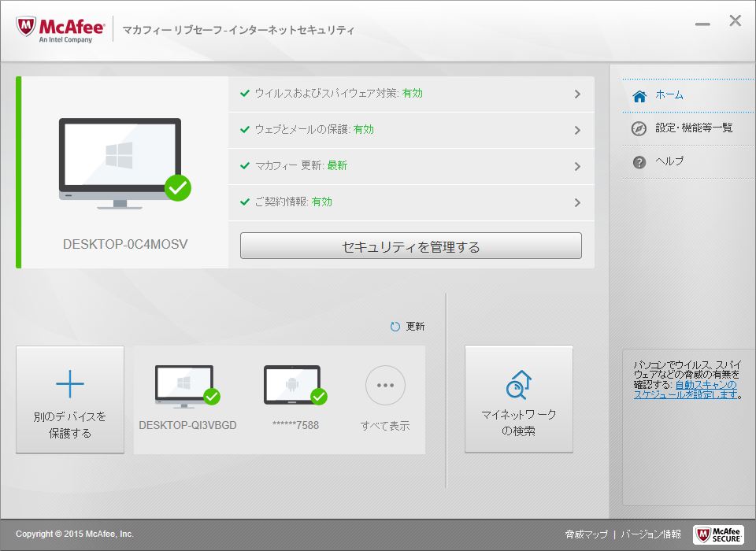Expand the ウイルスおよびスパイウェア対策 row arrow

[x=577, y=94]
